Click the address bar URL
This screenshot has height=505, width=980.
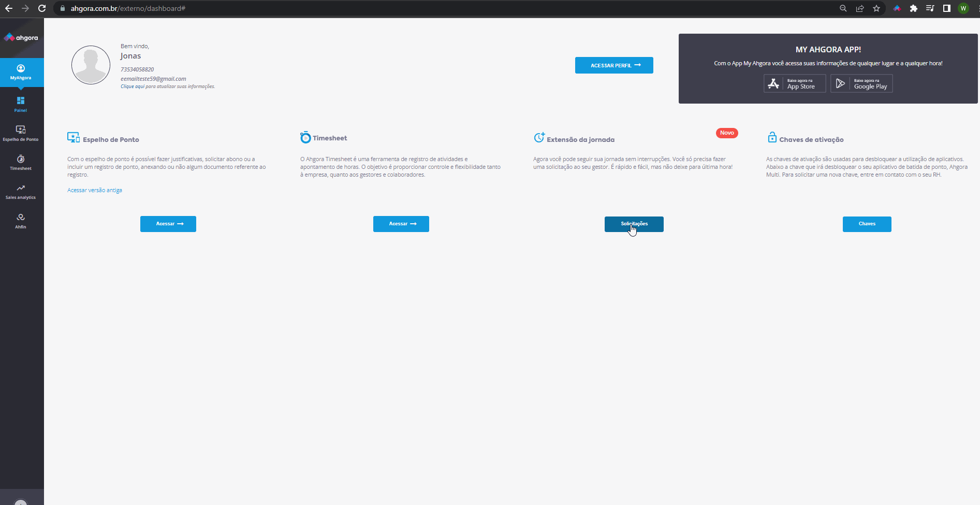tap(128, 8)
